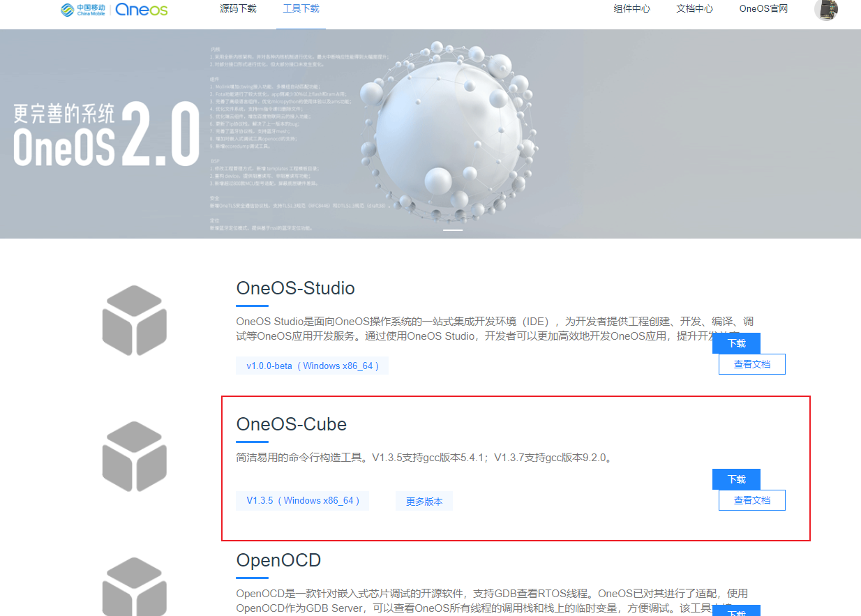Select the banner carousel indicator
This screenshot has height=616, width=861.
453,230
